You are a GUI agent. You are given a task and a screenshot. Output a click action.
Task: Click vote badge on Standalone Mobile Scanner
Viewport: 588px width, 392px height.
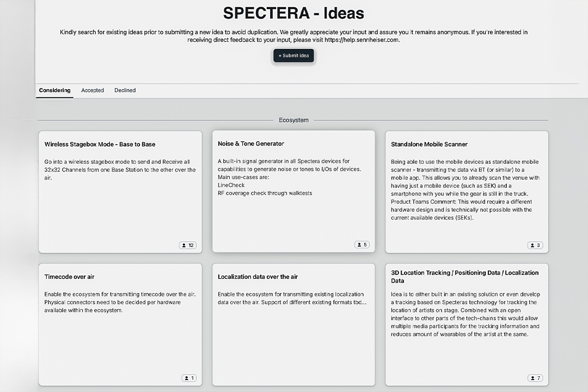[x=535, y=246]
